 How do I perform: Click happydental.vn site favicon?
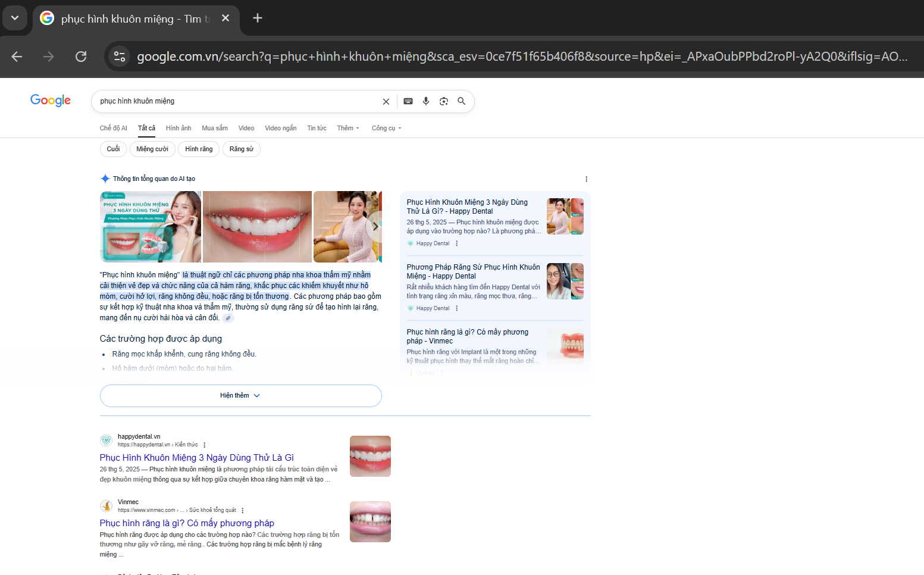pos(107,440)
